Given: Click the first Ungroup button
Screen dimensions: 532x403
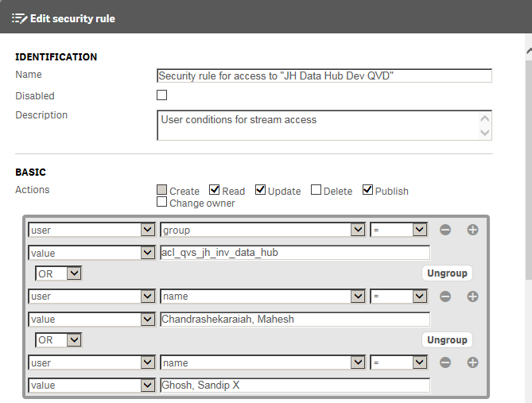Looking at the screenshot, I should tap(447, 273).
